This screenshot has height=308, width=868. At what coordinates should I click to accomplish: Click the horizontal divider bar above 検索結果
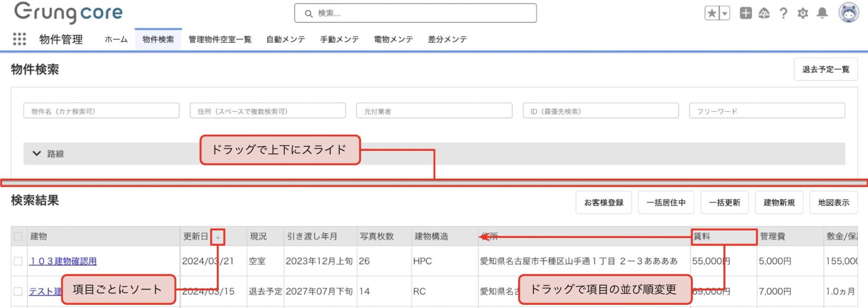tap(434, 183)
